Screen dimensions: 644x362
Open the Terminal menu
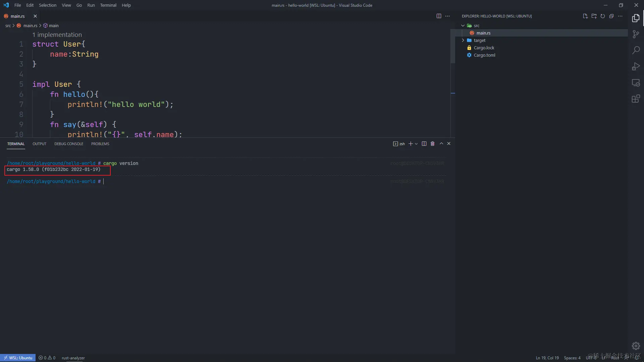[x=108, y=5]
